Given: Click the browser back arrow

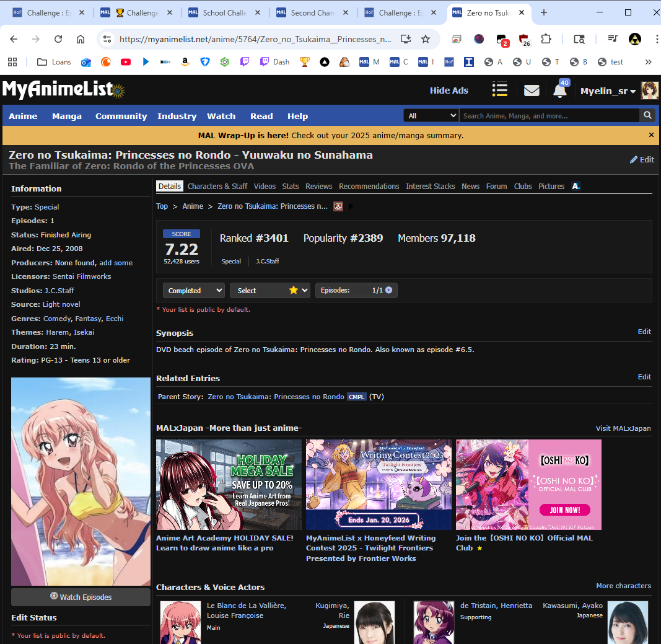Looking at the screenshot, I should coord(14,39).
